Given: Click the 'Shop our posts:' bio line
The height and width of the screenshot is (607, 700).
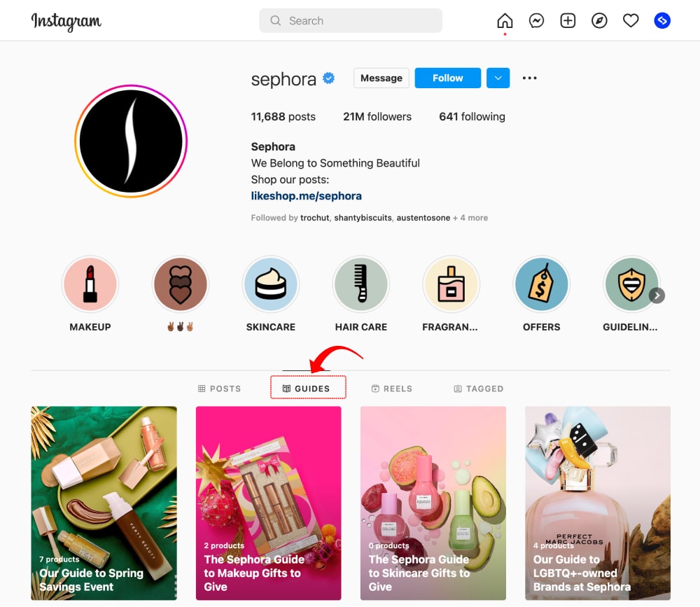Looking at the screenshot, I should [290, 179].
